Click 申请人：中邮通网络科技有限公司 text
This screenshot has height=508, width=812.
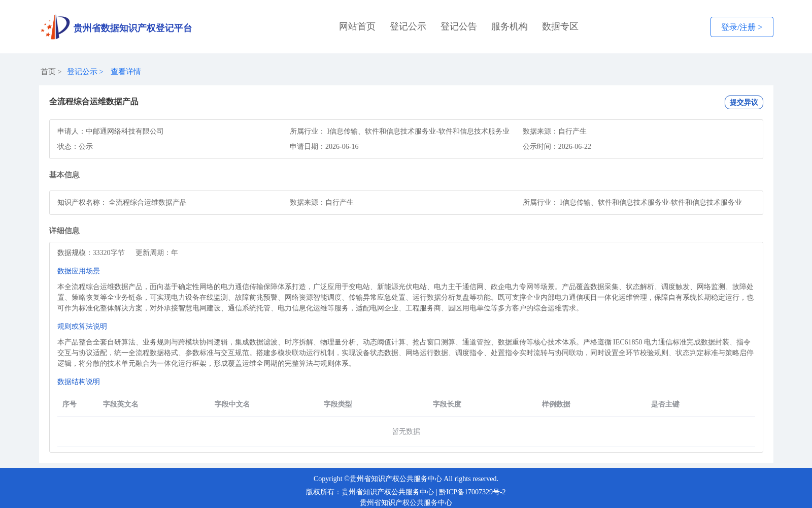click(111, 131)
